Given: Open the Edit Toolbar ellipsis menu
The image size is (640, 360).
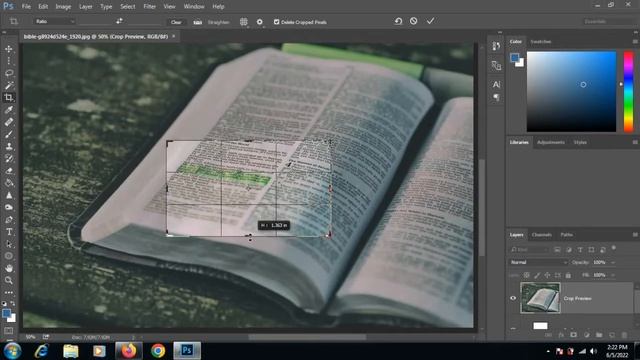Looking at the screenshot, I should 9,292.
